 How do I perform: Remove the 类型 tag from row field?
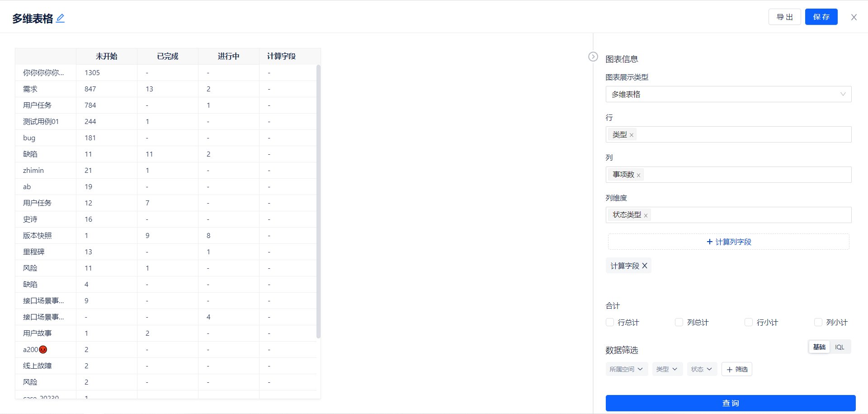pos(632,135)
